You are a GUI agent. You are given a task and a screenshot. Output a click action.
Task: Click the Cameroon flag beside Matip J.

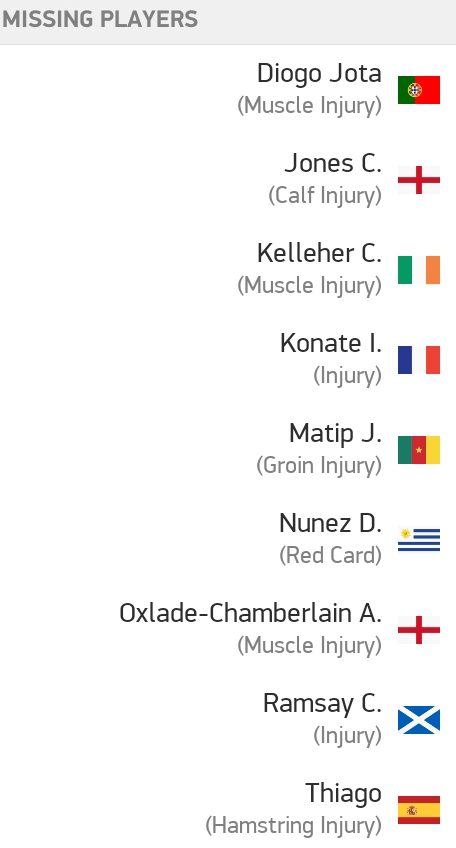coord(419,450)
